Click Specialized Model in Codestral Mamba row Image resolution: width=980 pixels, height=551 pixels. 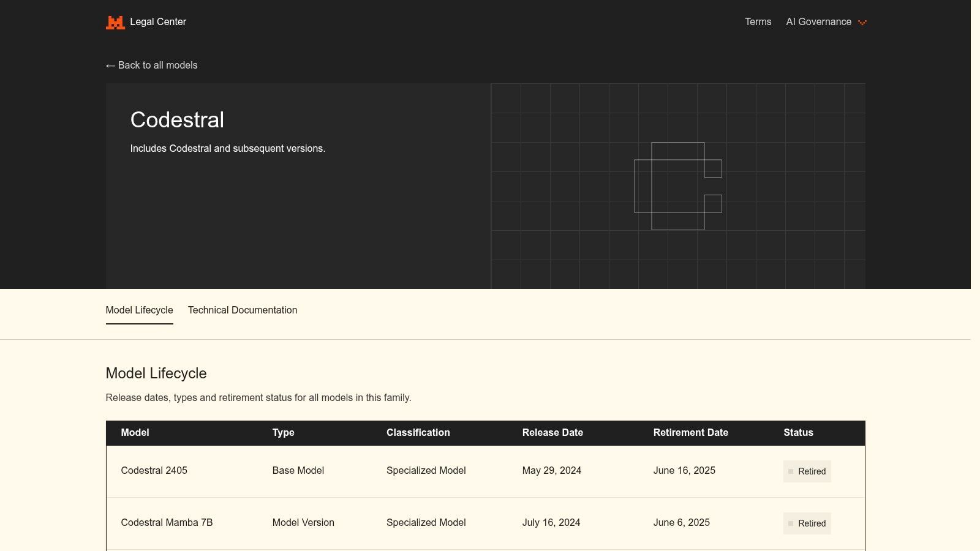pos(426,523)
